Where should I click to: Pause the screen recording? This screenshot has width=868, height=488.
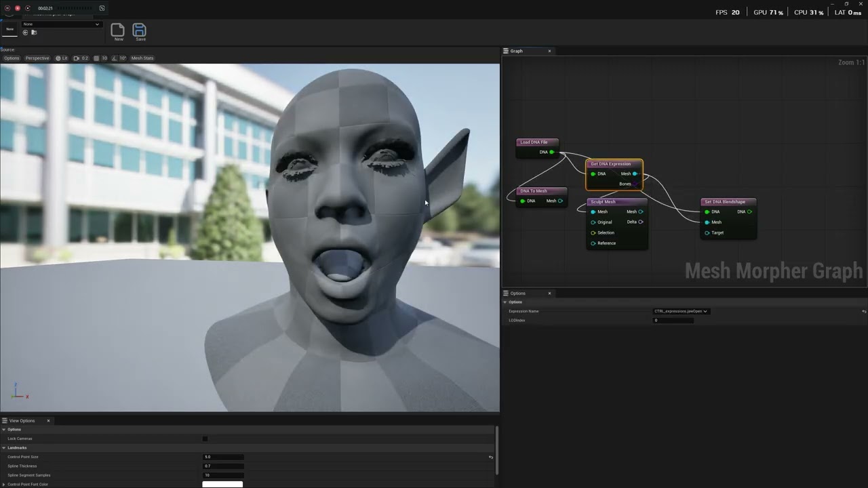[x=8, y=8]
